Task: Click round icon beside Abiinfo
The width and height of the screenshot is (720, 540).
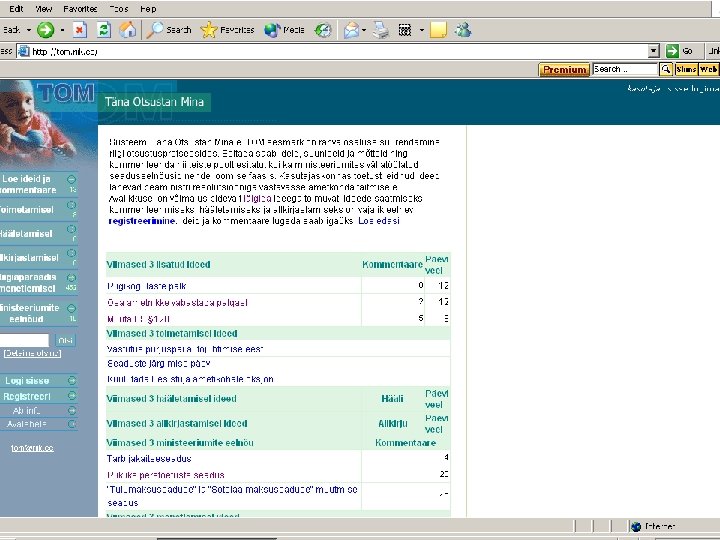Action: 72,410
